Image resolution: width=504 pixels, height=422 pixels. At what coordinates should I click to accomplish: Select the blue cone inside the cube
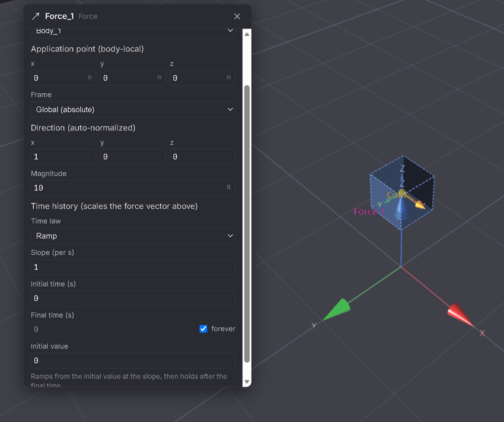(x=401, y=208)
